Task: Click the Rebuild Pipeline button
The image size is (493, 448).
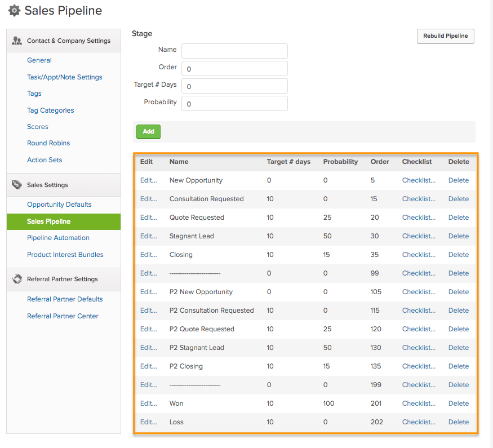Action: (x=445, y=36)
